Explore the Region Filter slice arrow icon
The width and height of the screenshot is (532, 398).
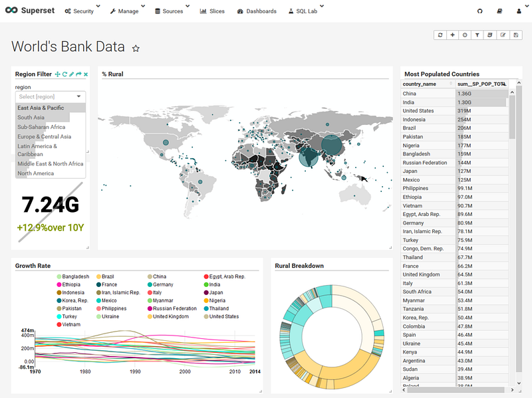[78, 74]
